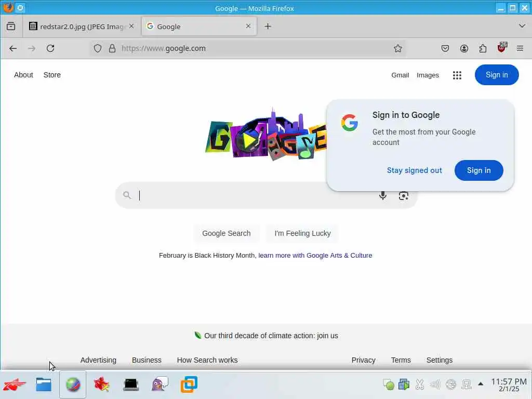Open a new tab with the plus button
532x399 pixels.
pos(268,26)
